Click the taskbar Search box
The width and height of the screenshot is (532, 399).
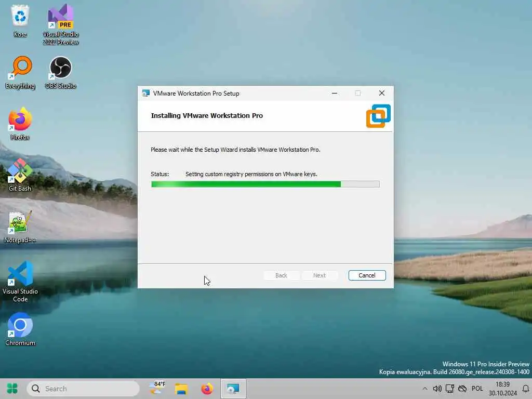[x=83, y=389]
